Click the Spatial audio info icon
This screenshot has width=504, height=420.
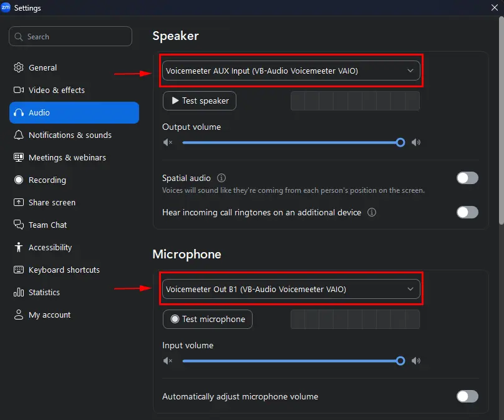pos(221,178)
